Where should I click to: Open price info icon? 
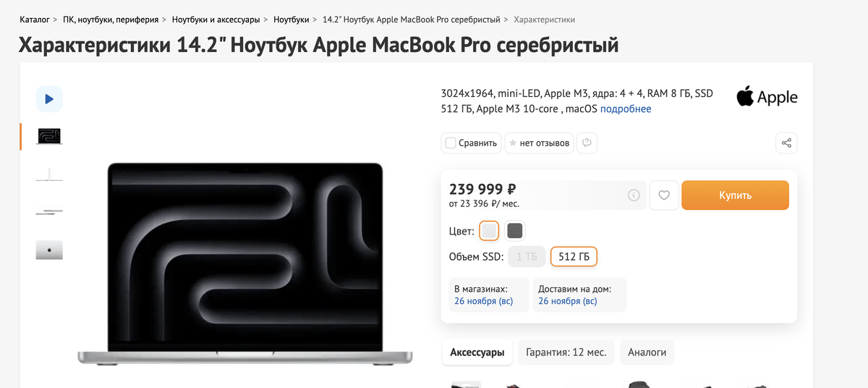(634, 195)
